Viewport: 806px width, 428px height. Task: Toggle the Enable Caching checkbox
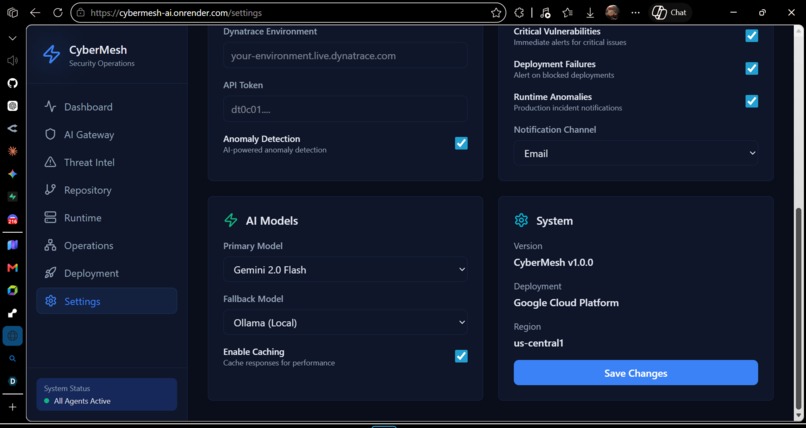(x=461, y=356)
